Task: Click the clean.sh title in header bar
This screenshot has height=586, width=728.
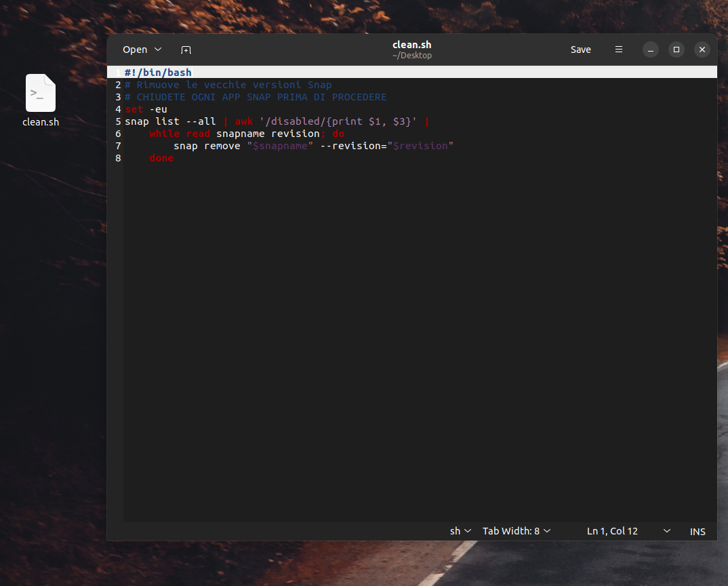Action: [411, 45]
